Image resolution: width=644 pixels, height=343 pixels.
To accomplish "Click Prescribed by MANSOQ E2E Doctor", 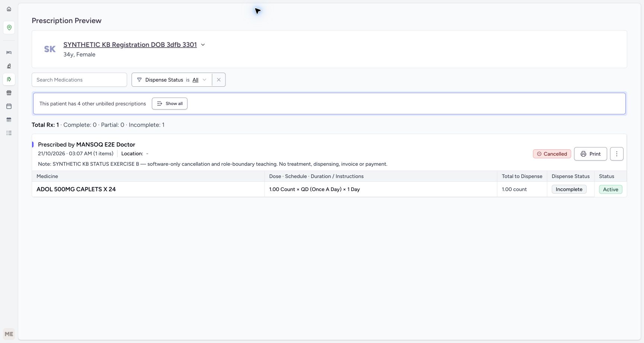I will click(x=86, y=144).
